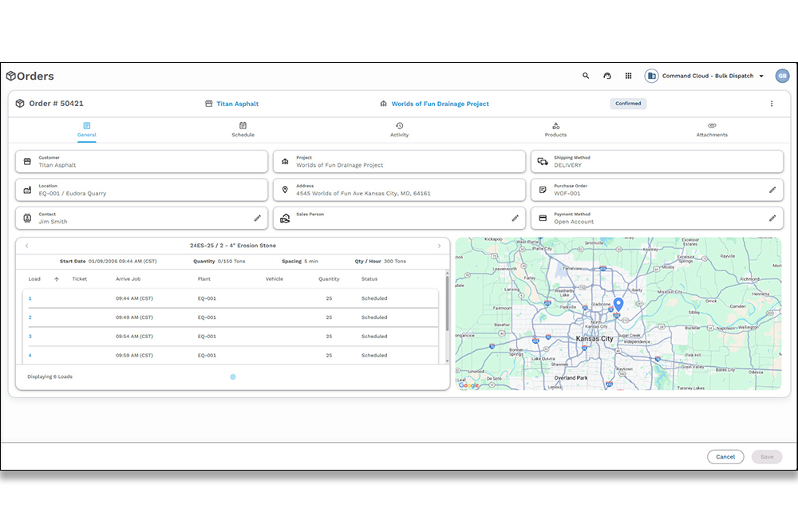
Task: Open the order's three-dot options menu
Action: coord(771,104)
